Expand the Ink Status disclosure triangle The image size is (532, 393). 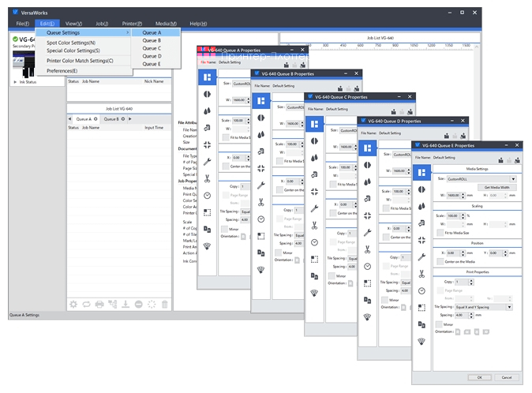tap(14, 81)
